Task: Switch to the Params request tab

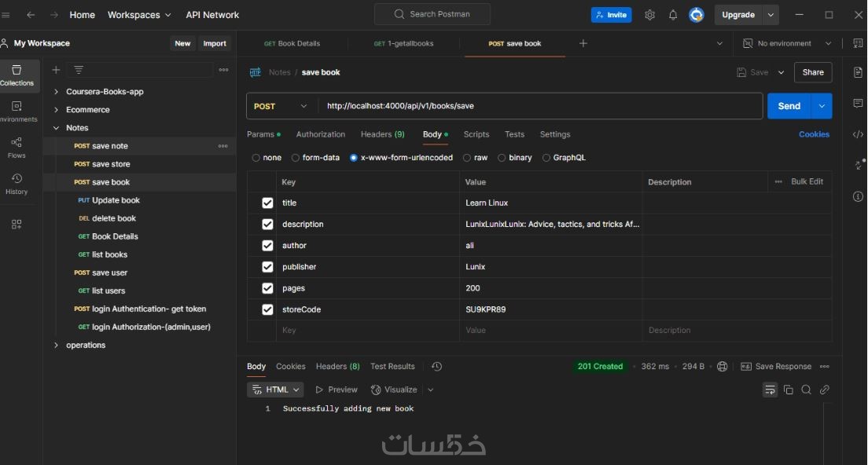Action: pyautogui.click(x=263, y=134)
